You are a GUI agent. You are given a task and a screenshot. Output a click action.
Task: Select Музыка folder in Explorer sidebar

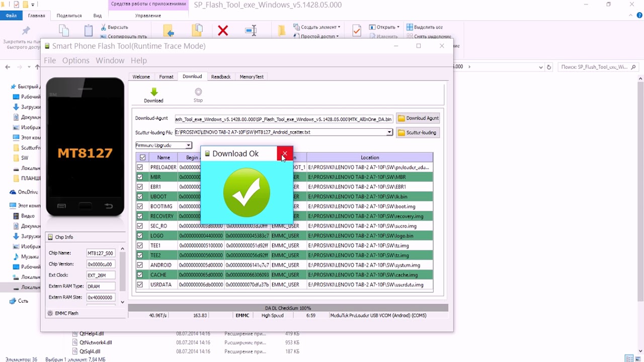tap(26, 256)
